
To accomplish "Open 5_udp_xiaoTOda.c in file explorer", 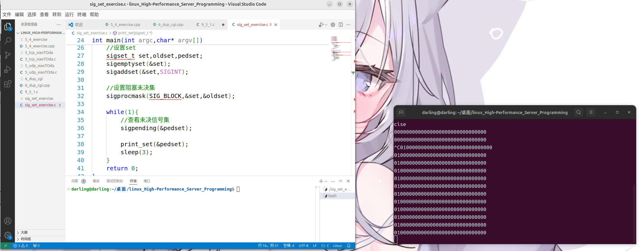I will click(40, 72).
